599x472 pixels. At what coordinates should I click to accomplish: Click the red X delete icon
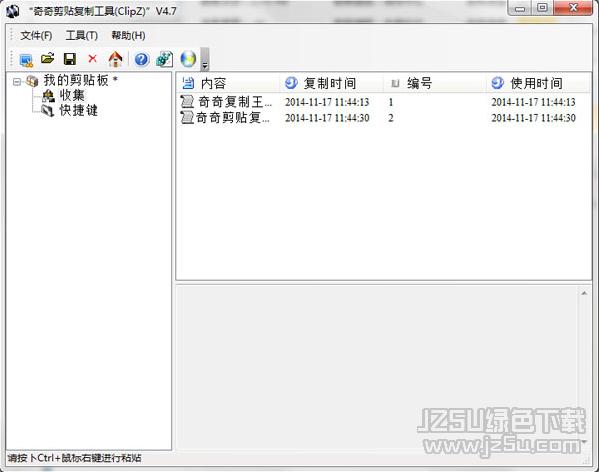[92, 59]
